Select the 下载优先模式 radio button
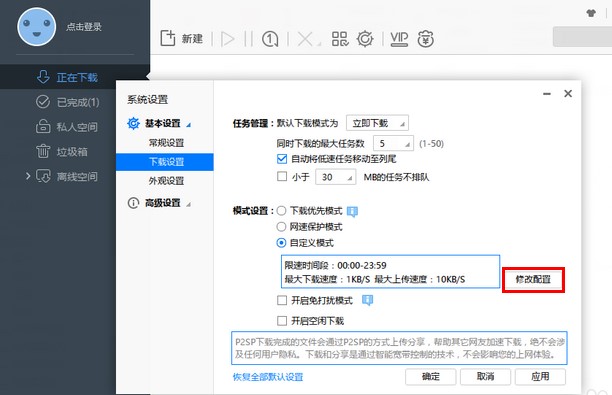The height and width of the screenshot is (395, 612). point(281,211)
